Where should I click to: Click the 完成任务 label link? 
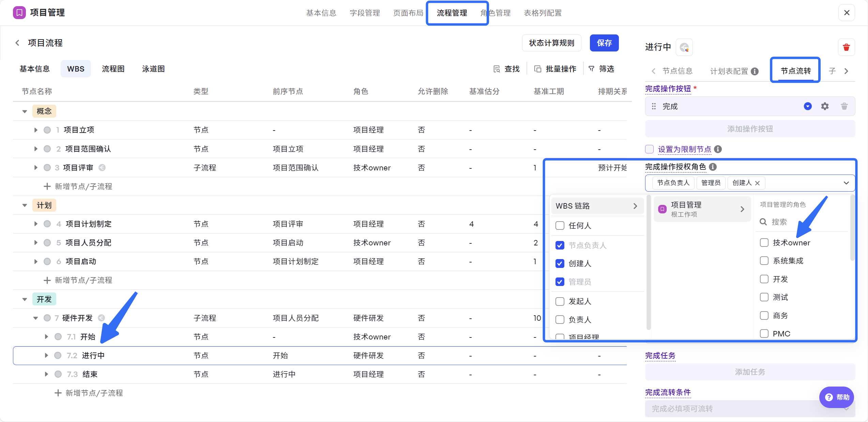pyautogui.click(x=660, y=356)
